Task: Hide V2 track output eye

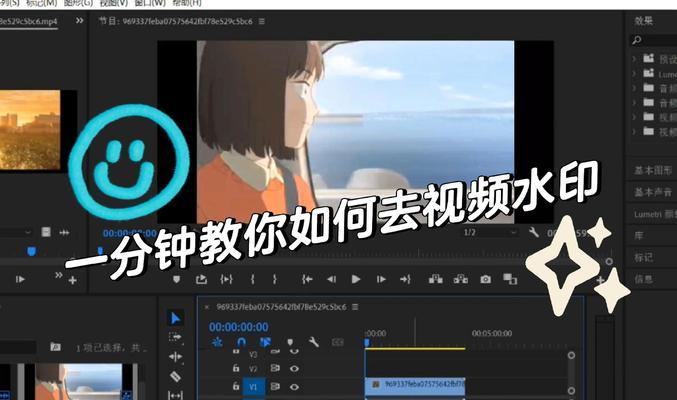Action: point(294,368)
